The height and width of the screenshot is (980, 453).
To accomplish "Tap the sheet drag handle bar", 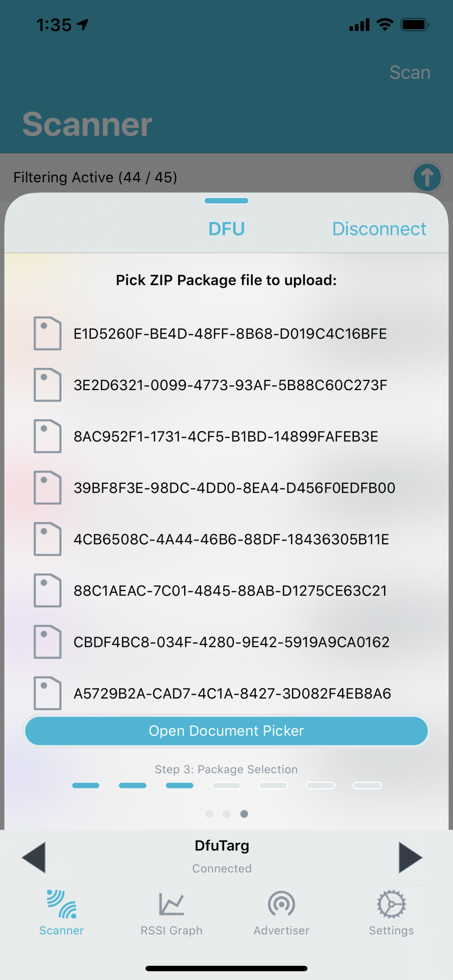I will pos(226,201).
